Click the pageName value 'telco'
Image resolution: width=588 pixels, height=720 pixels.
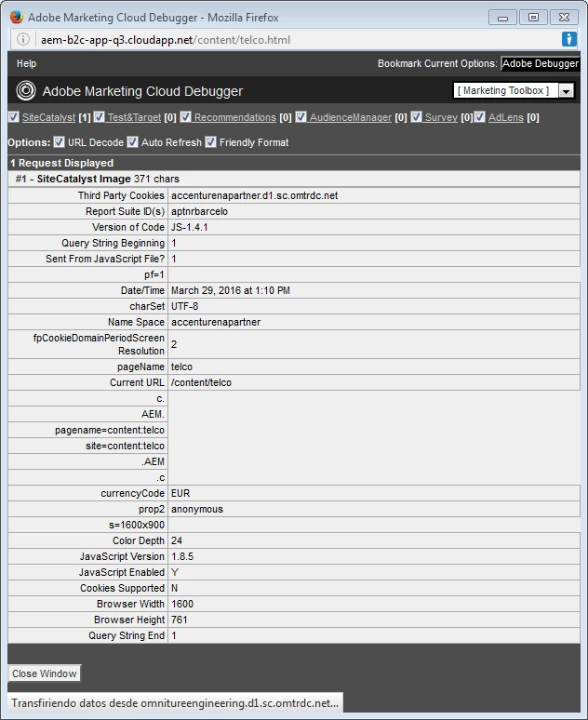click(x=181, y=367)
